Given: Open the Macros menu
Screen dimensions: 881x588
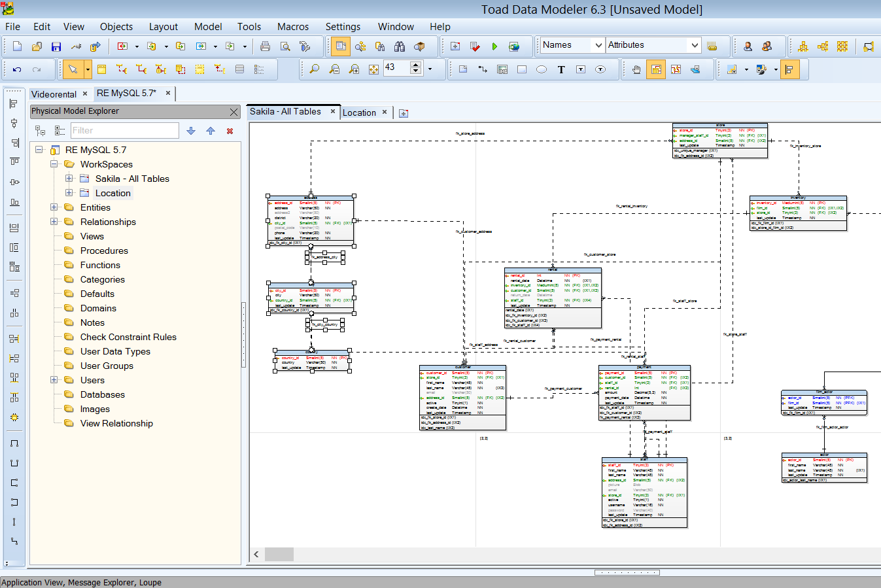Looking at the screenshot, I should point(293,27).
